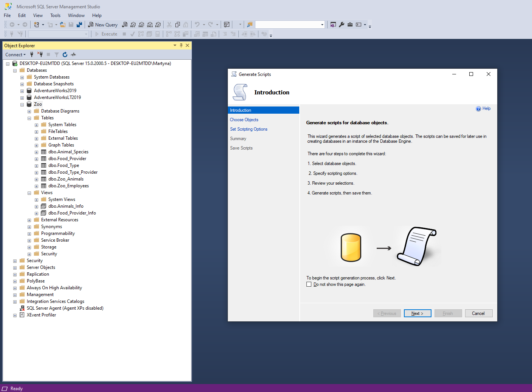Open the Toolbox briefcase icon
Image resolution: width=532 pixels, height=392 pixels.
coord(350,25)
